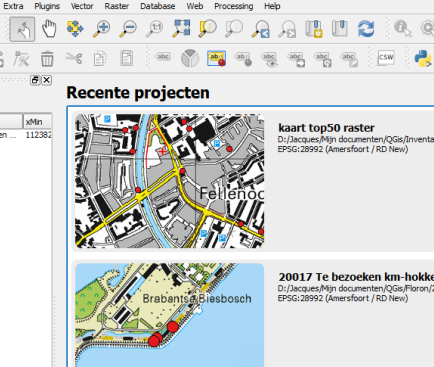Viewport: 434px width, 367px height.
Task: Click Zoom Last icon
Action: [x=260, y=29]
